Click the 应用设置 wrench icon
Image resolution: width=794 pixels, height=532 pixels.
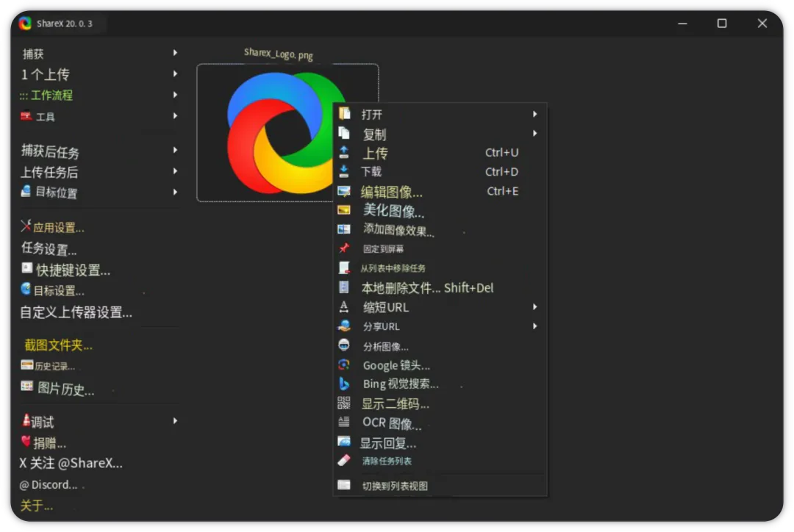[26, 226]
